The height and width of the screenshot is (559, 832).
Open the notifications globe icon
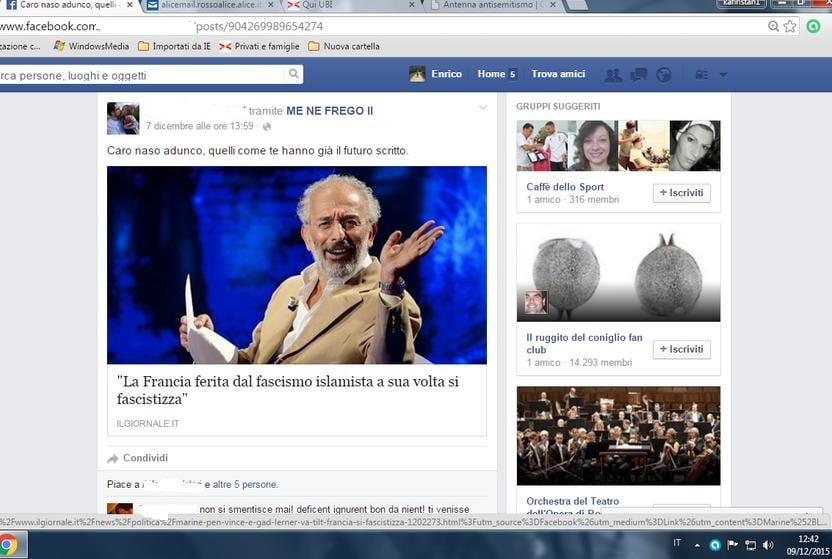663,75
